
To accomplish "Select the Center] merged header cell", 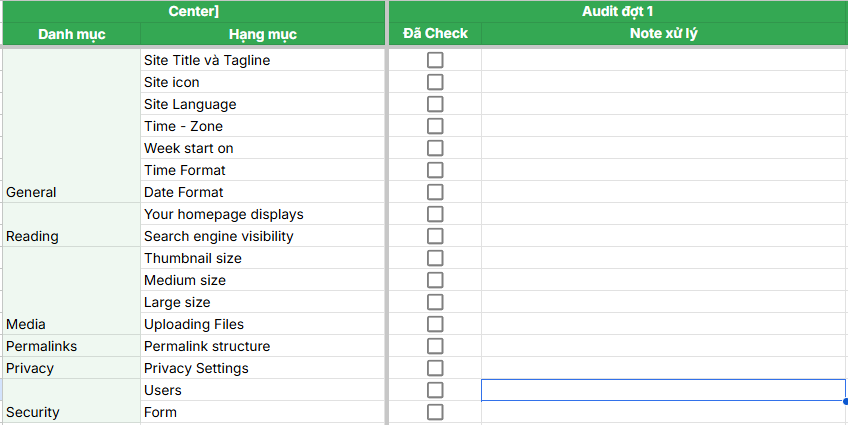I will pyautogui.click(x=194, y=11).
